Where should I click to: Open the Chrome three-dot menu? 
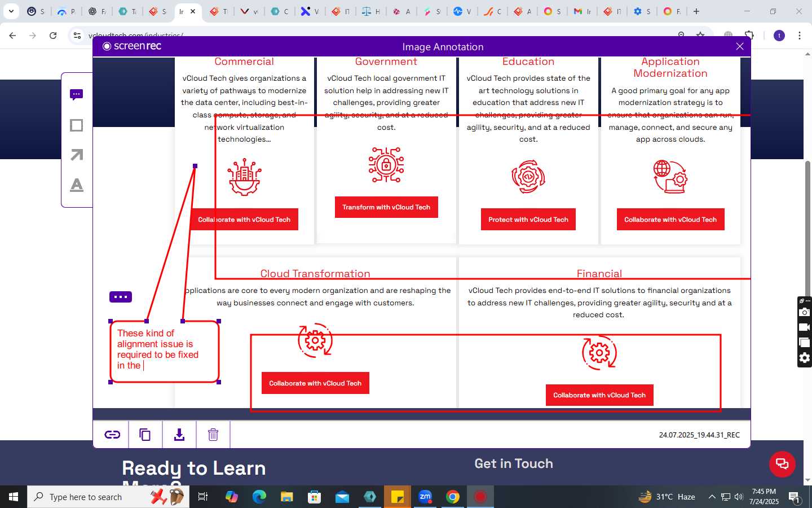[x=800, y=35]
